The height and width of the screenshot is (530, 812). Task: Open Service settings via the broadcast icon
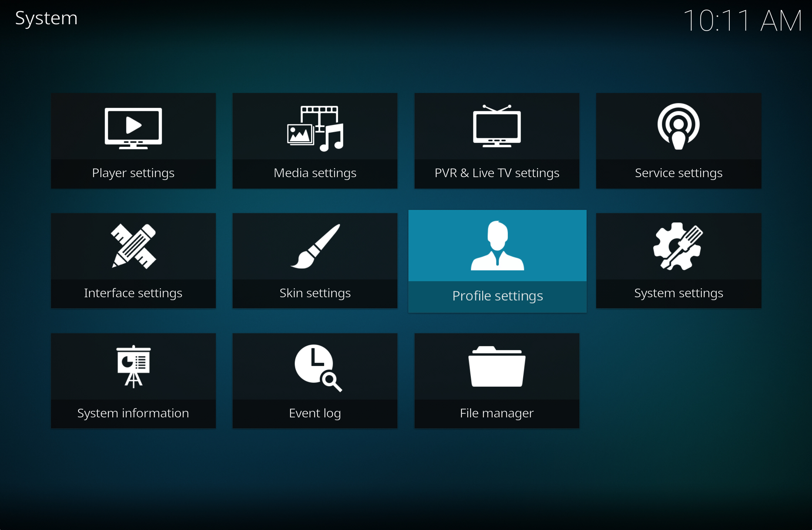pos(678,127)
